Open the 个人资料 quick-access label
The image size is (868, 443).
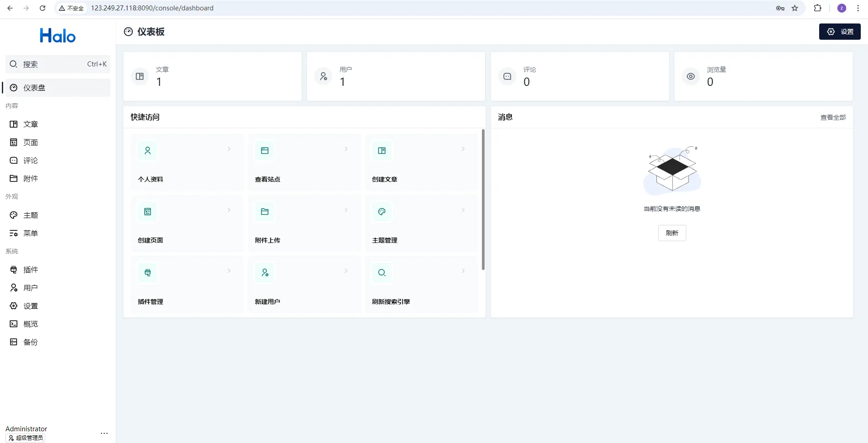151,179
